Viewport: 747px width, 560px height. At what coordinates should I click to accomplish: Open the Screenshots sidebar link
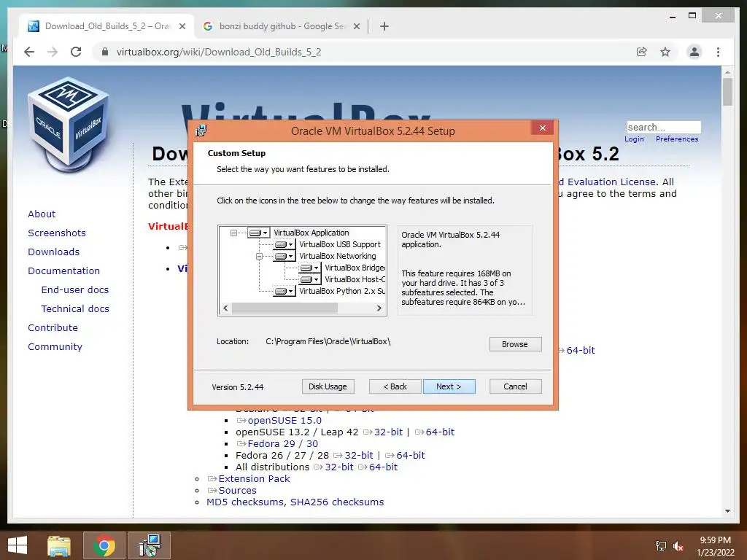pos(57,233)
